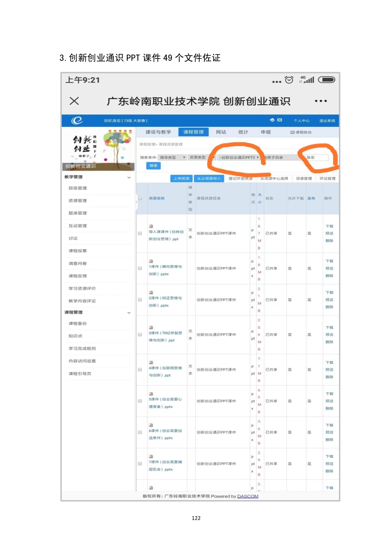Click file icon of 3课件 row
The height and width of the screenshot is (554, 392).
point(151,327)
